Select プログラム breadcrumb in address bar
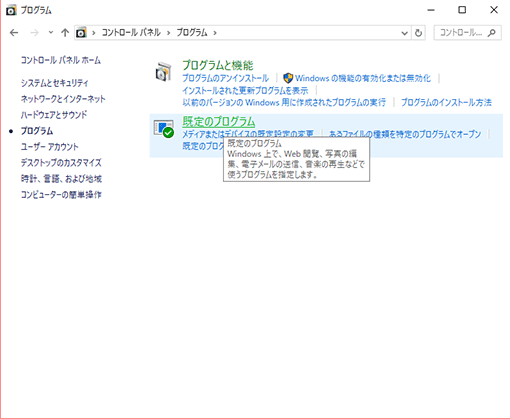The height and width of the screenshot is (419, 510). [192, 33]
